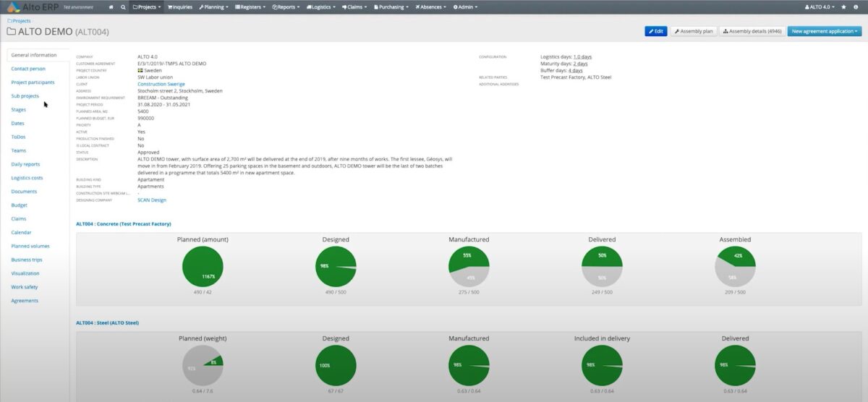Screen dimensions: 868x402
Task: Open the Assembly plan button
Action: point(694,32)
